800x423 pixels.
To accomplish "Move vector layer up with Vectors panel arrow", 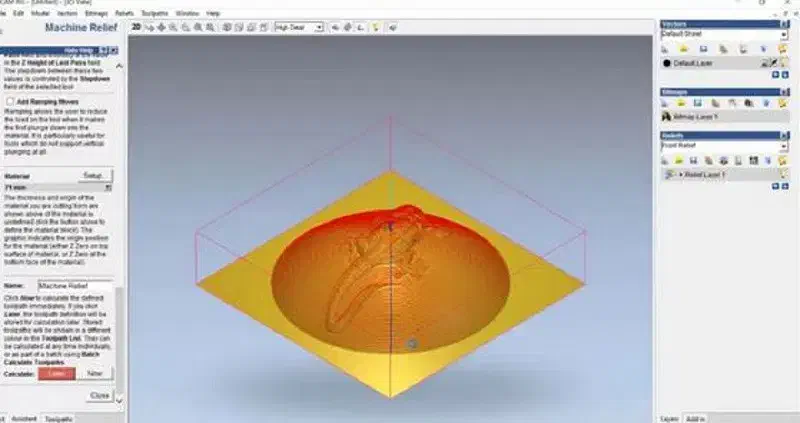I will tap(776, 75).
